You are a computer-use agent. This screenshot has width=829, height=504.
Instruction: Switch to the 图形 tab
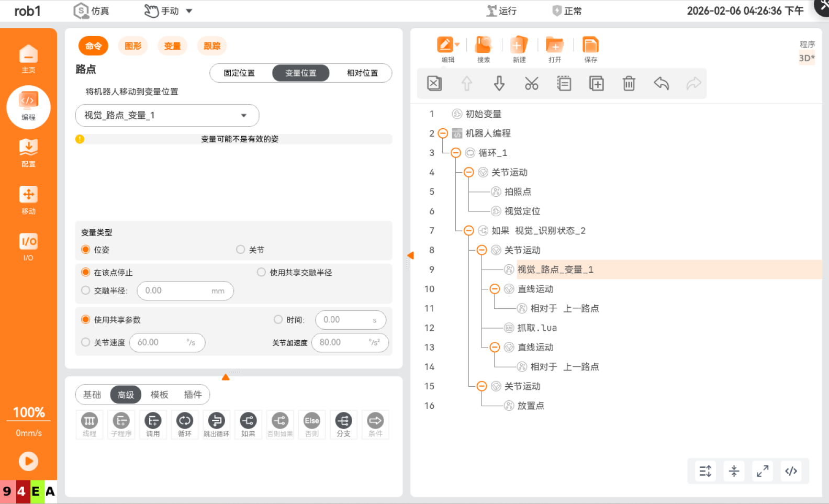click(133, 46)
